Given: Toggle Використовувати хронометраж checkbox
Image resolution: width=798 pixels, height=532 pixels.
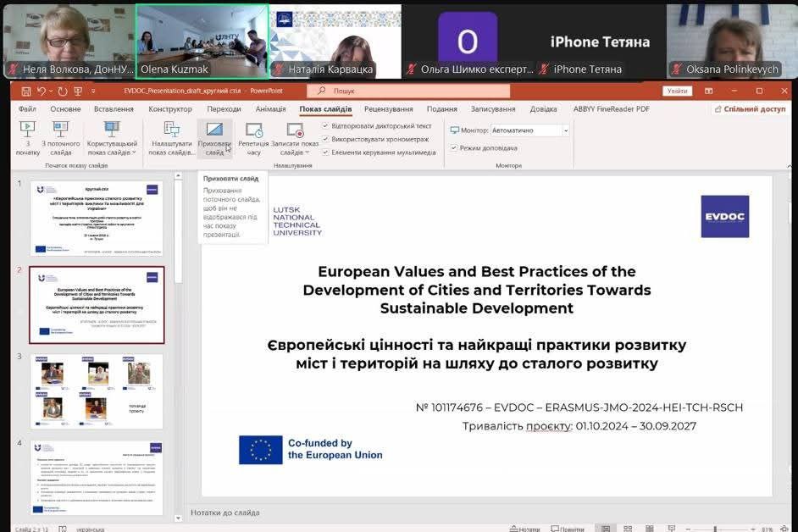Looking at the screenshot, I should pos(325,138).
